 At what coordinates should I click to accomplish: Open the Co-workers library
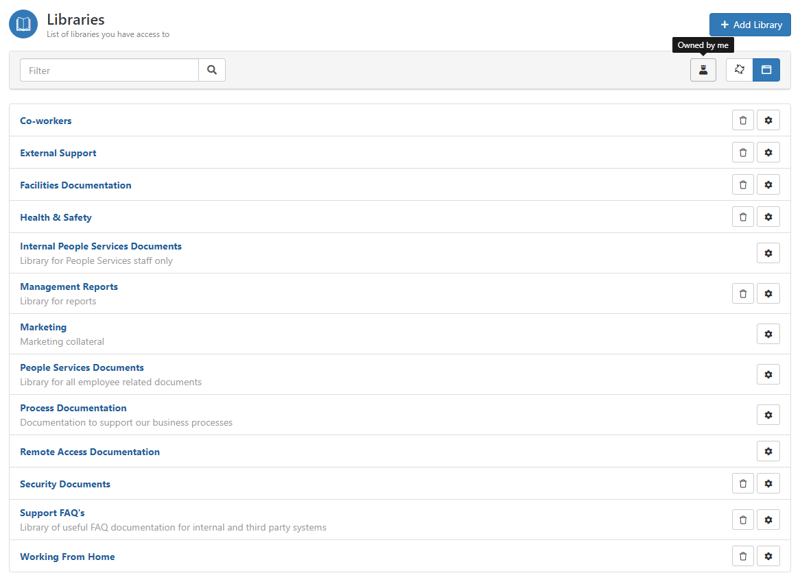point(46,121)
